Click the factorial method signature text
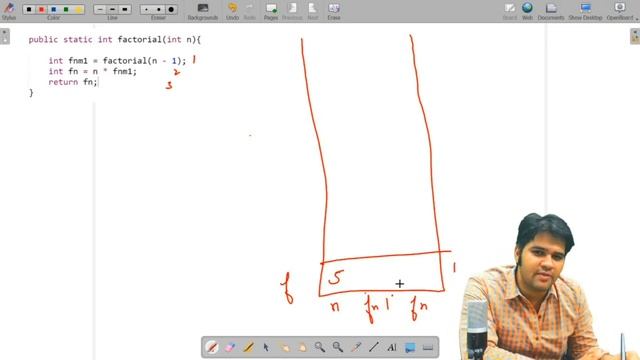 point(115,40)
